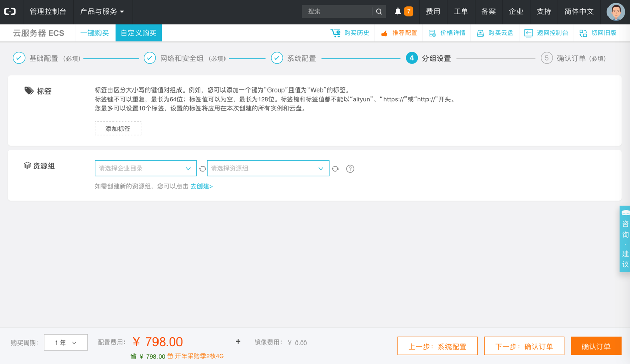This screenshot has width=630, height=364.
Task: Expand the 请选择资源组 dropdown
Action: 268,168
